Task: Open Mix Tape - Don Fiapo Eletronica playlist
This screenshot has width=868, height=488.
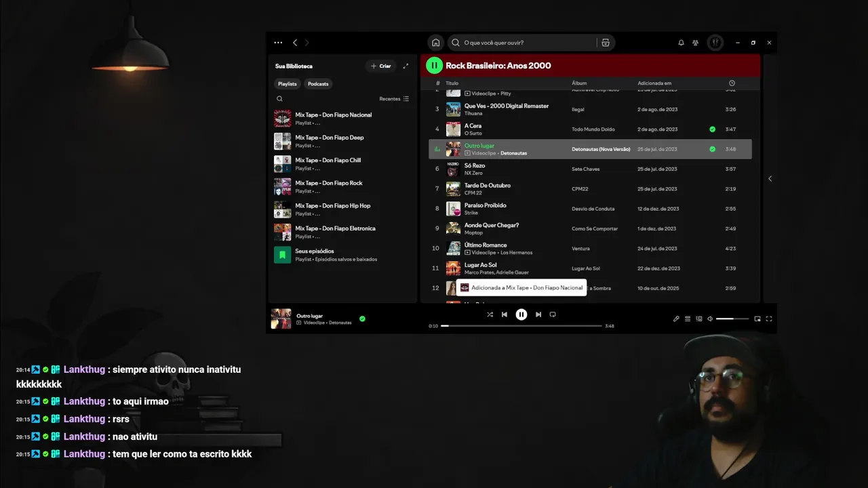Action: 342,232
